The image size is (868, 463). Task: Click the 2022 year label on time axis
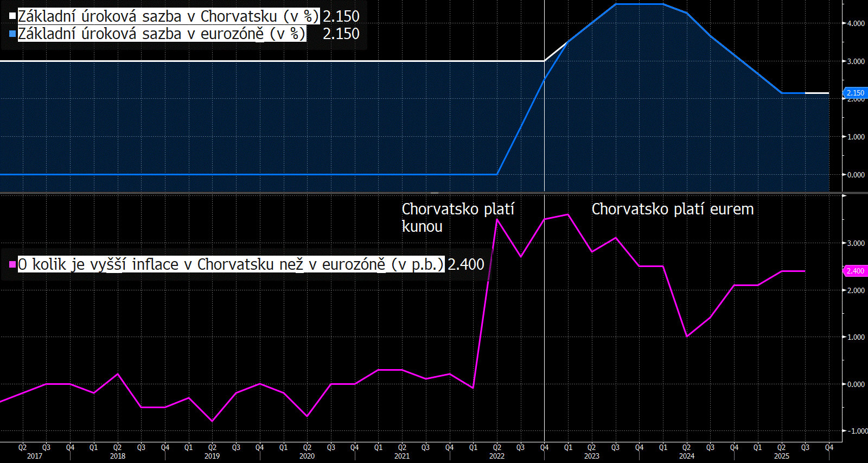[x=496, y=456]
